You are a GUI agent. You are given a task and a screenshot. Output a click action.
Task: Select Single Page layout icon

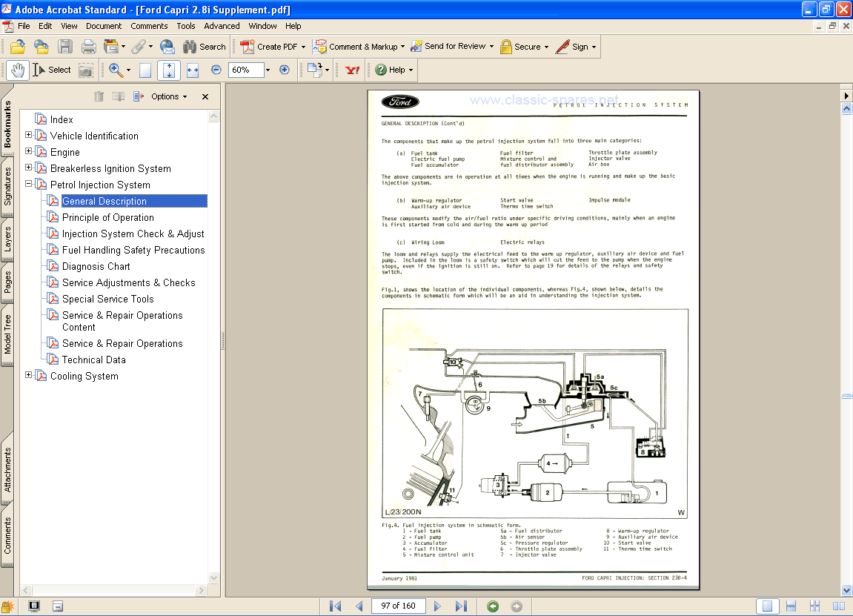[x=767, y=606]
